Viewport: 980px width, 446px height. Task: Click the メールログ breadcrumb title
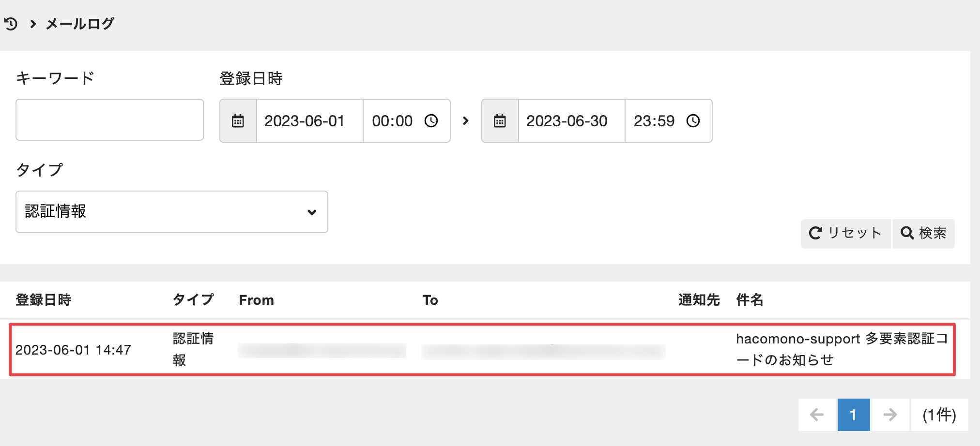[80, 24]
